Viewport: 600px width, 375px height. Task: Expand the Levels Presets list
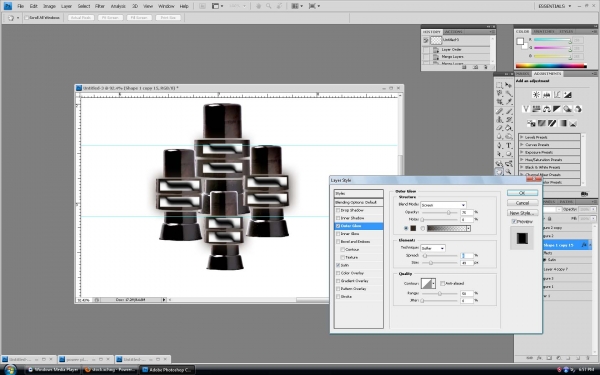[x=522, y=137]
